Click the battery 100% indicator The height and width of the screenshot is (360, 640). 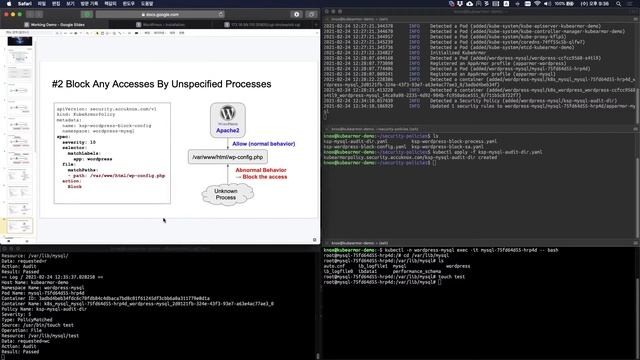564,4
